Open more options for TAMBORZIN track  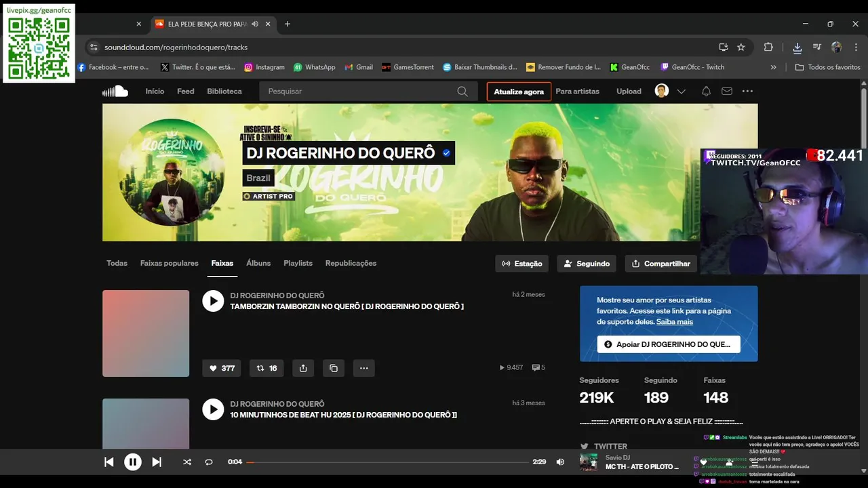(x=364, y=368)
